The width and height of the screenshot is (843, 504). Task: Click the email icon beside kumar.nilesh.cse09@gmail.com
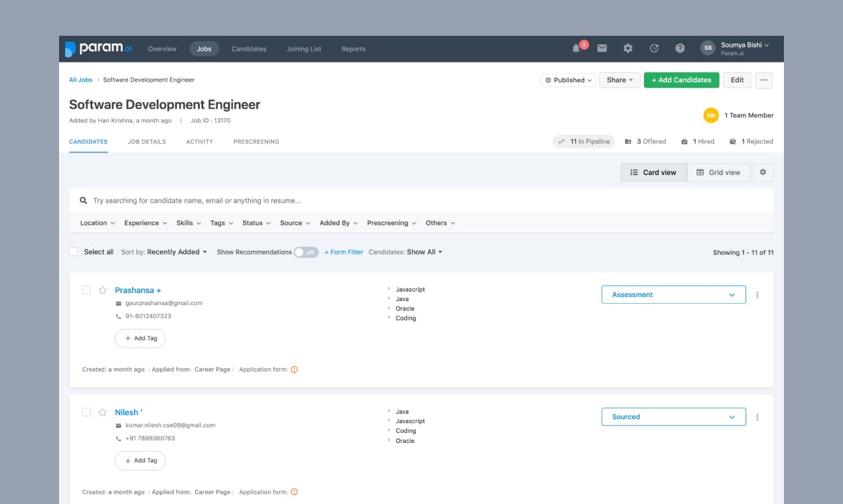[119, 426]
